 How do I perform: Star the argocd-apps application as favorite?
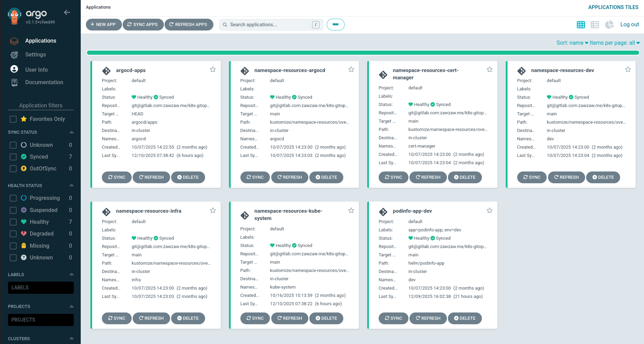pyautogui.click(x=213, y=69)
